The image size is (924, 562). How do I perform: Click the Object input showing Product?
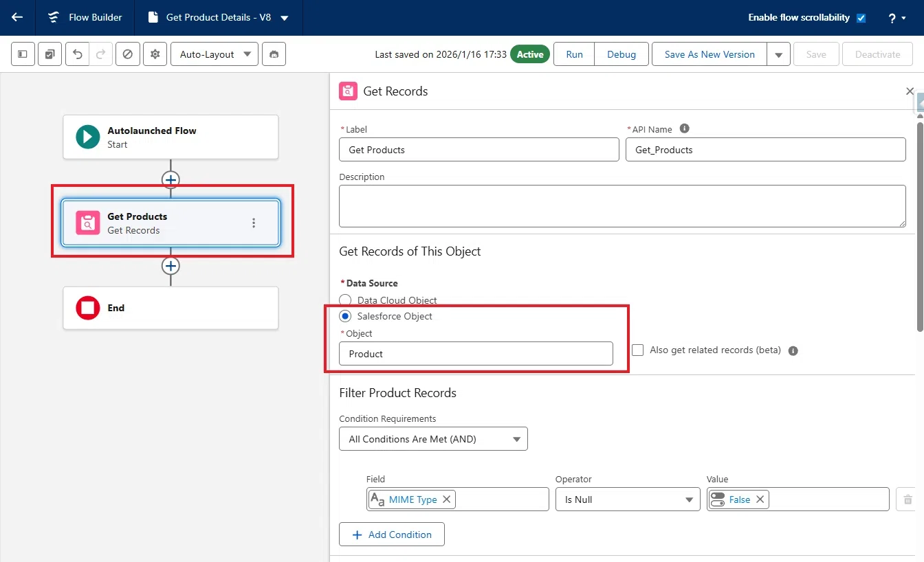(x=476, y=354)
